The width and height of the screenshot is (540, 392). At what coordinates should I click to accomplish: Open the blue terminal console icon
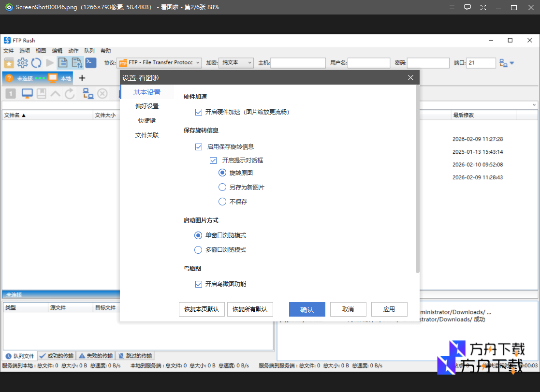tap(90, 63)
